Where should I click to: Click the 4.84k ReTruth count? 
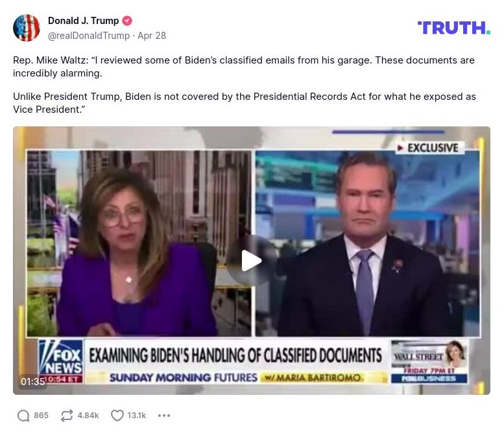tap(88, 416)
